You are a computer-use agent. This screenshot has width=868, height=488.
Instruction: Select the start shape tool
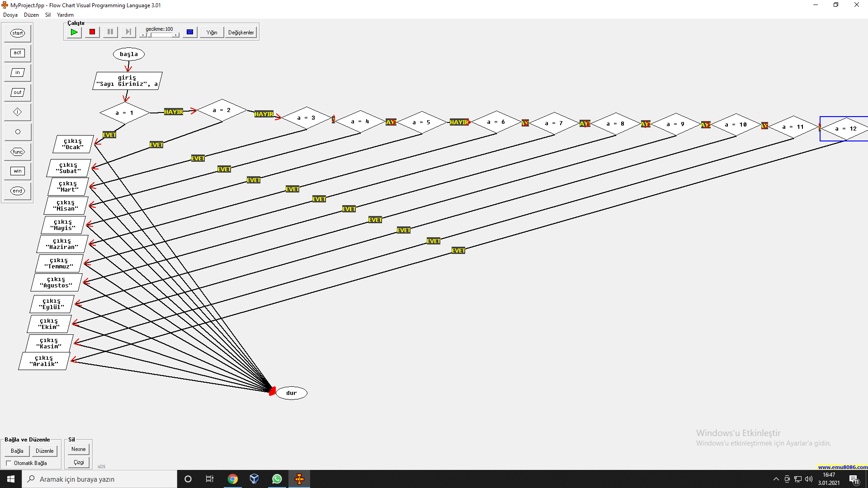18,33
